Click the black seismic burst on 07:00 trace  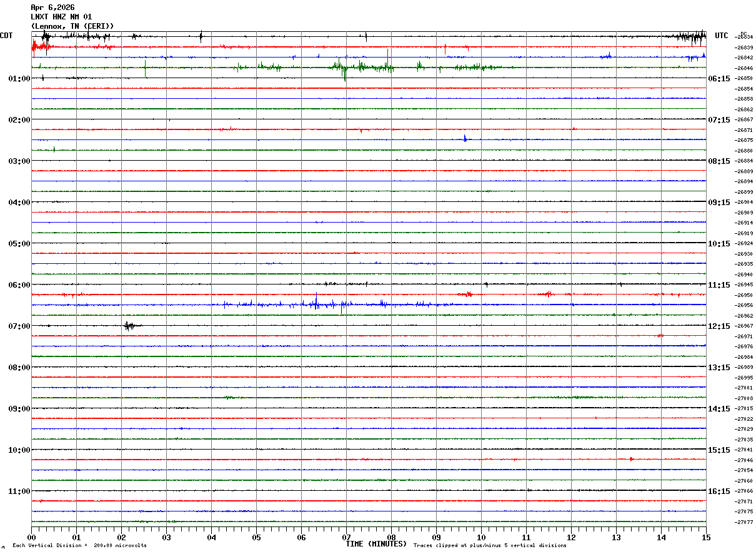[x=129, y=326]
